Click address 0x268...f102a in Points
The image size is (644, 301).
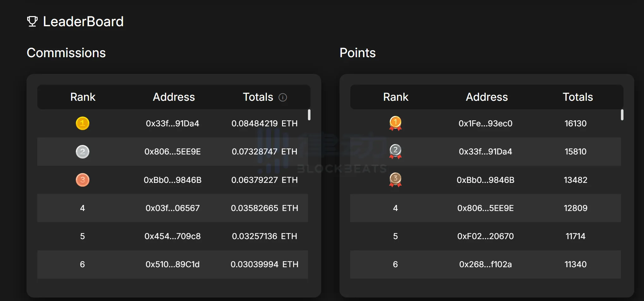coord(485,264)
